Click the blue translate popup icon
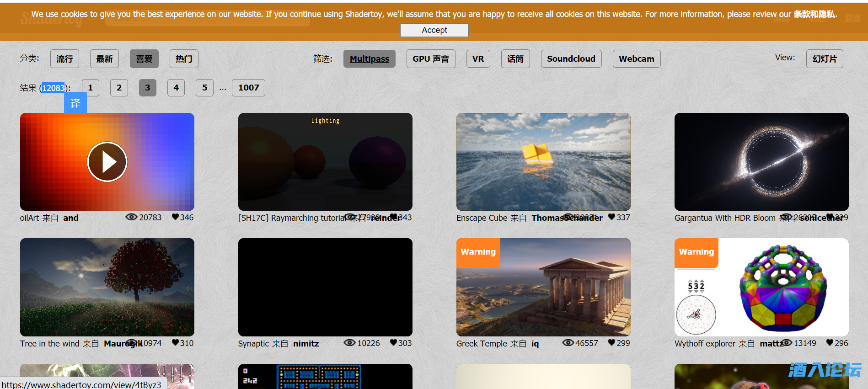Viewport: 868px width, 389px height. coord(75,104)
